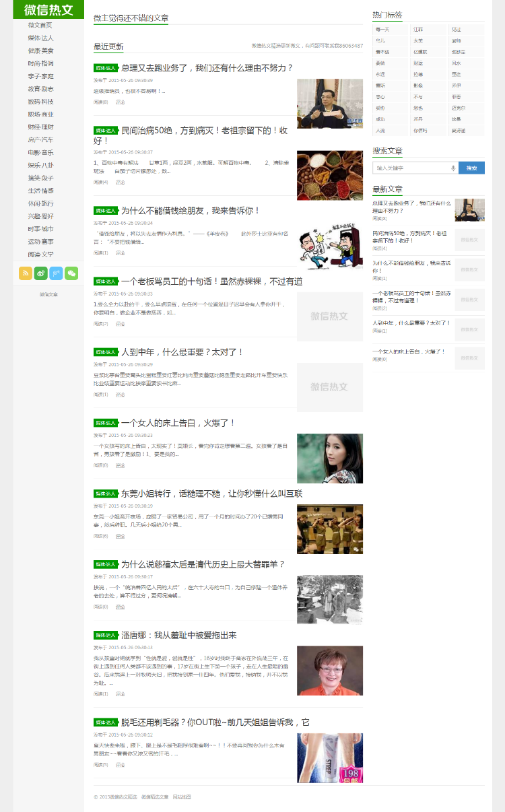Open the Tencent Weibo blue icon
This screenshot has width=505, height=812.
tap(56, 273)
